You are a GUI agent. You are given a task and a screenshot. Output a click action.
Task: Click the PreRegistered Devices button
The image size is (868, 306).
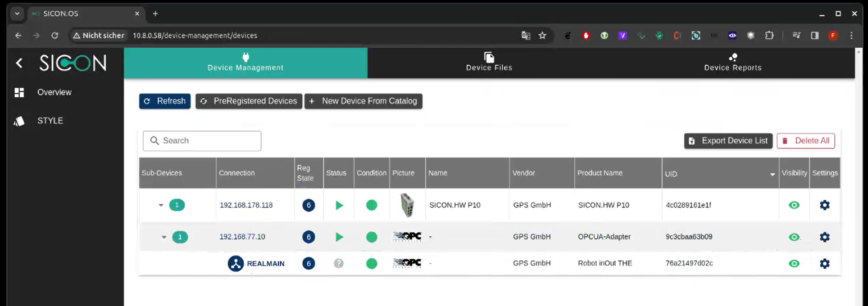[x=249, y=101]
